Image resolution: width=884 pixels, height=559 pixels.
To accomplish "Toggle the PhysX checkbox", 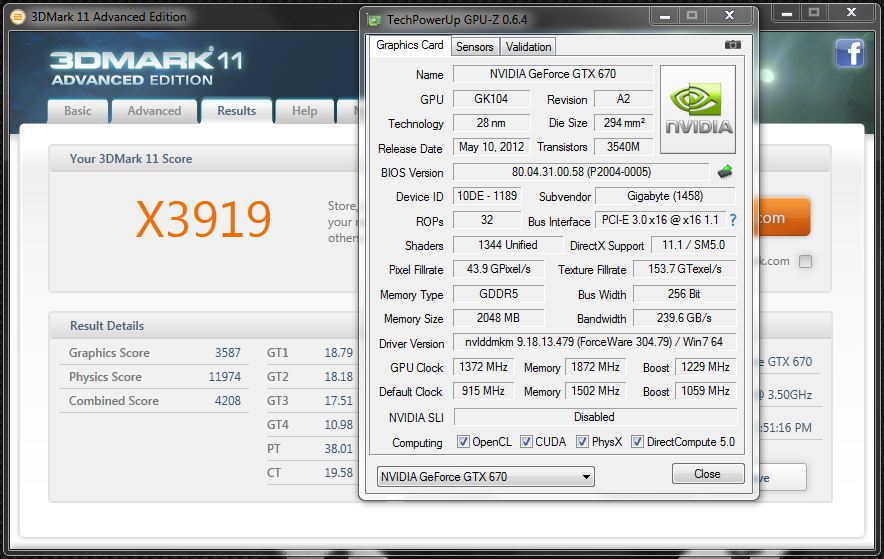I will pyautogui.click(x=582, y=441).
